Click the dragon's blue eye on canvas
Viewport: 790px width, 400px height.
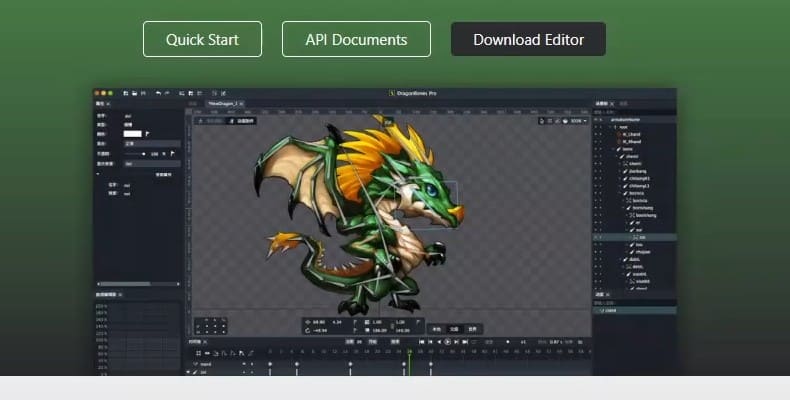click(429, 188)
